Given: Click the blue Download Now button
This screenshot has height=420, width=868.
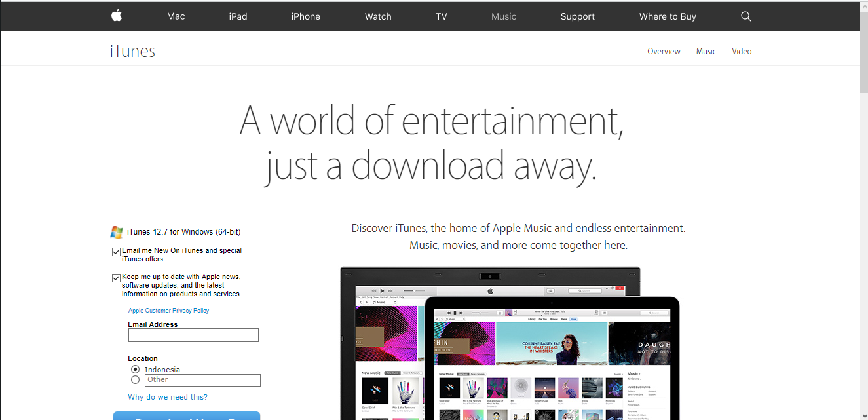Looking at the screenshot, I should point(187,415).
